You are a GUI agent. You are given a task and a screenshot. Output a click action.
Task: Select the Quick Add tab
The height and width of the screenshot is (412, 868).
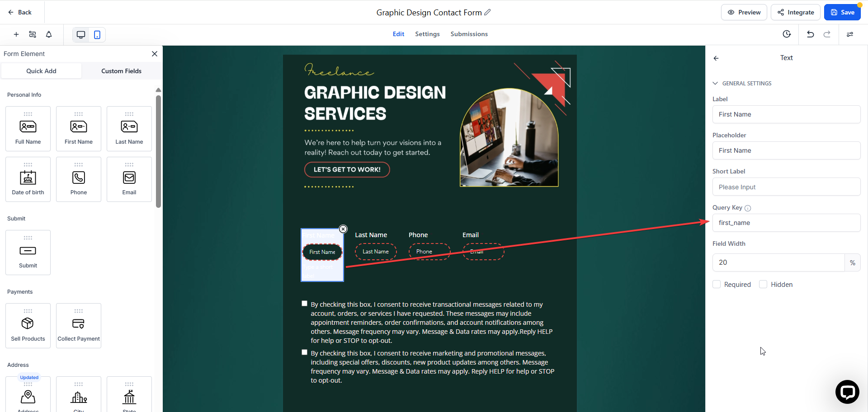tap(41, 71)
